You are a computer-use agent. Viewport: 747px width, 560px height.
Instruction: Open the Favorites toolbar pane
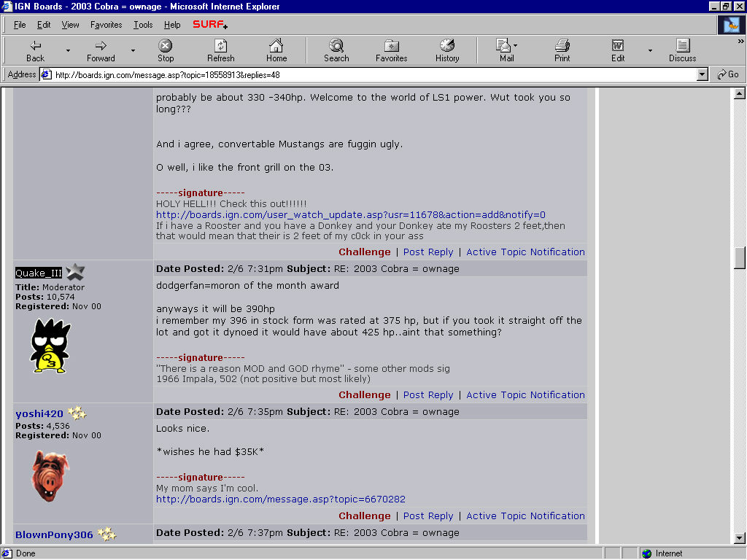(392, 51)
